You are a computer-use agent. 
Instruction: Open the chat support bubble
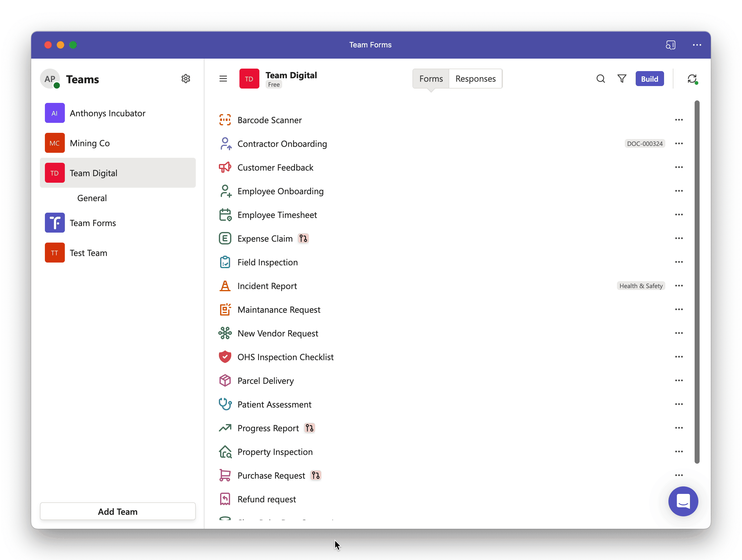(x=683, y=501)
